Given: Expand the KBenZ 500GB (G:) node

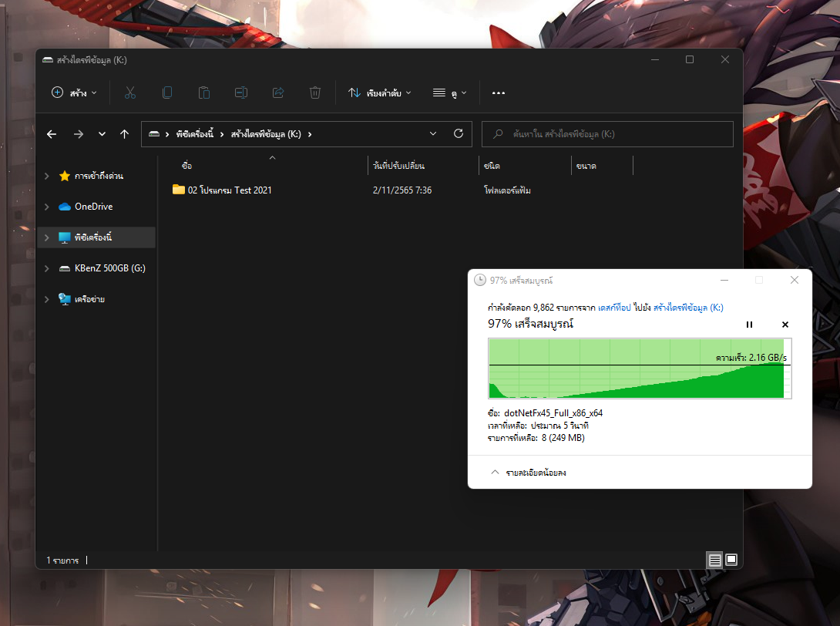Looking at the screenshot, I should pyautogui.click(x=46, y=268).
